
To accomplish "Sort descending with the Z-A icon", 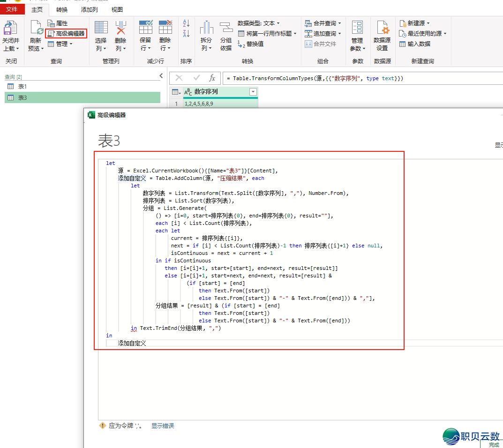I will point(186,33).
